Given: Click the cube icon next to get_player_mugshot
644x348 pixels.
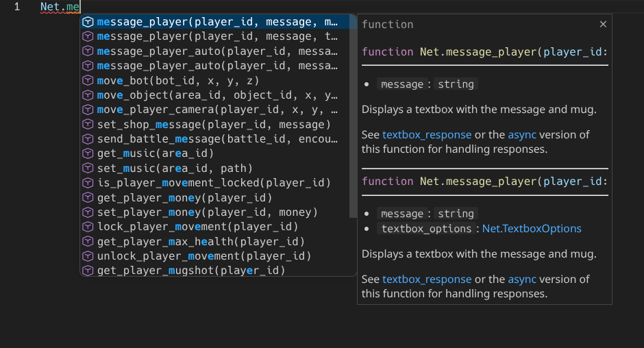Looking at the screenshot, I should tap(88, 271).
